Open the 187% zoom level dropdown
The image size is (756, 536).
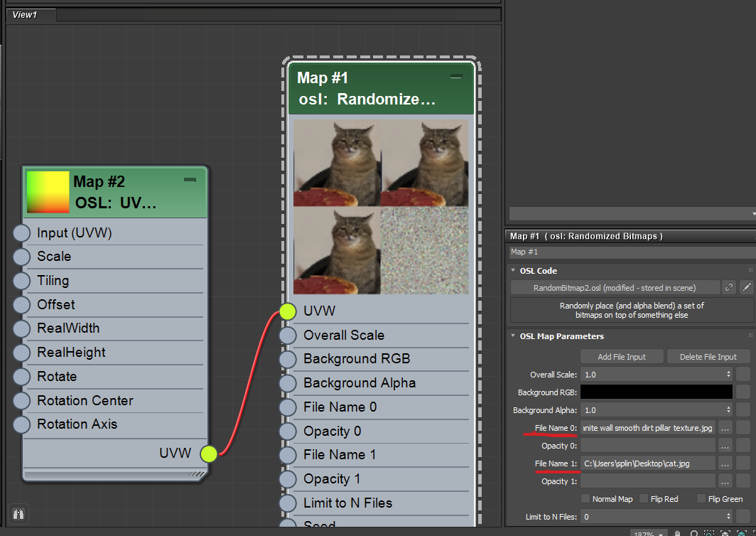click(649, 532)
